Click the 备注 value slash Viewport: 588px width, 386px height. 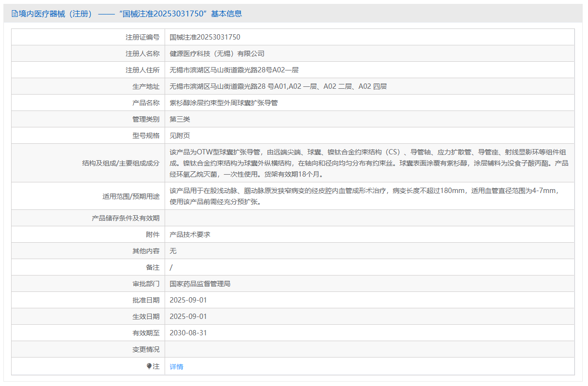pyautogui.click(x=171, y=267)
